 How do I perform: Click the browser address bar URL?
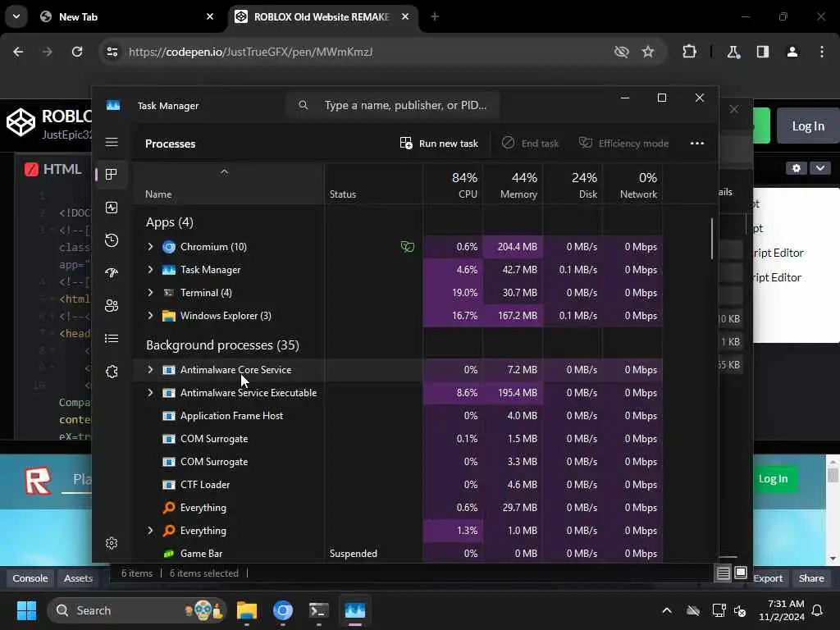point(250,52)
